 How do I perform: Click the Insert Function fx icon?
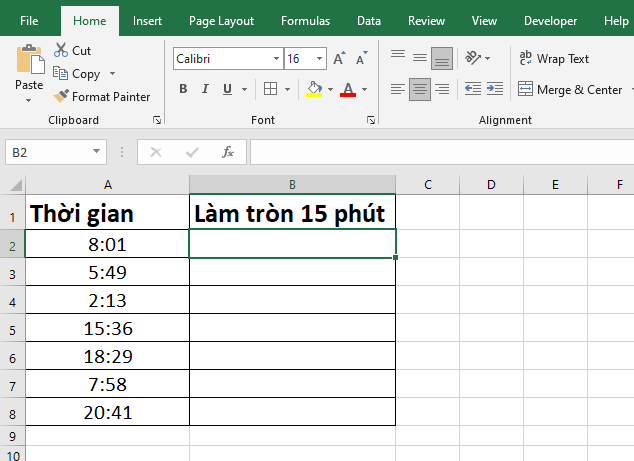coord(228,152)
